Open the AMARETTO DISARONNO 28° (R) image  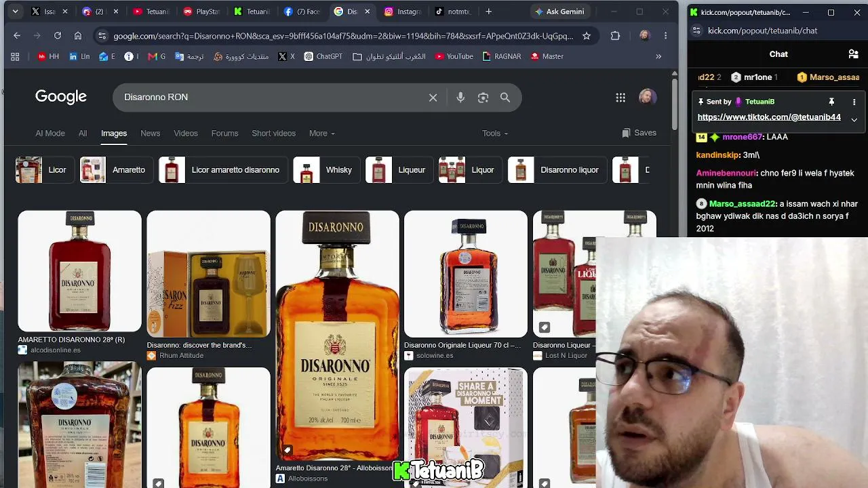[x=79, y=271]
